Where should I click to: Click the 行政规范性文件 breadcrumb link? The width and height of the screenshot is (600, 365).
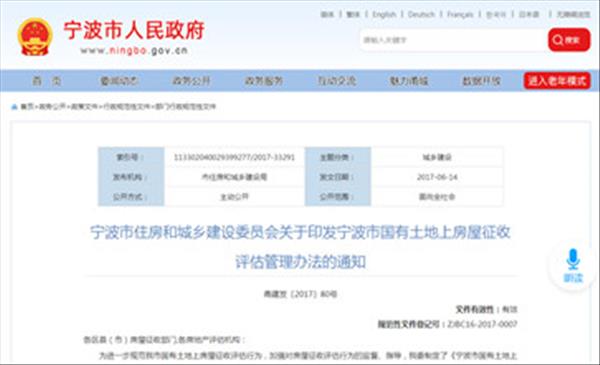pyautogui.click(x=126, y=107)
